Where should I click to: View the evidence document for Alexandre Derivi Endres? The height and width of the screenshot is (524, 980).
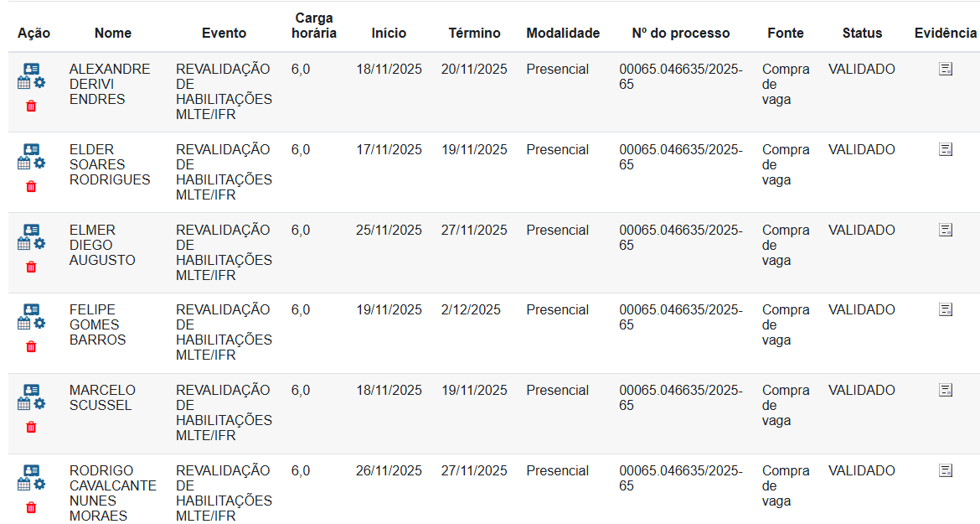coord(946,70)
